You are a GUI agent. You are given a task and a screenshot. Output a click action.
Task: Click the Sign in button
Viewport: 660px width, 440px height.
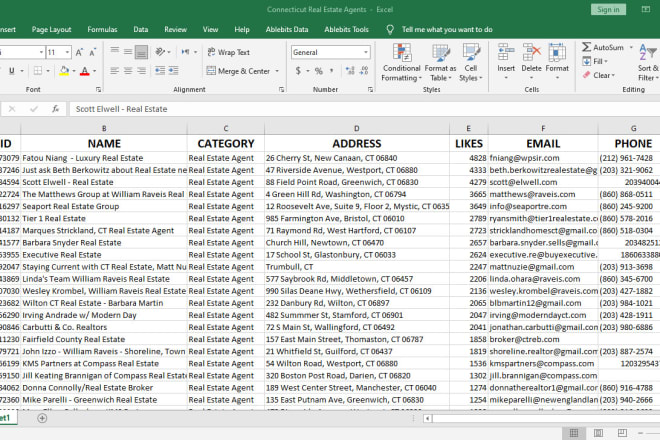pyautogui.click(x=608, y=9)
